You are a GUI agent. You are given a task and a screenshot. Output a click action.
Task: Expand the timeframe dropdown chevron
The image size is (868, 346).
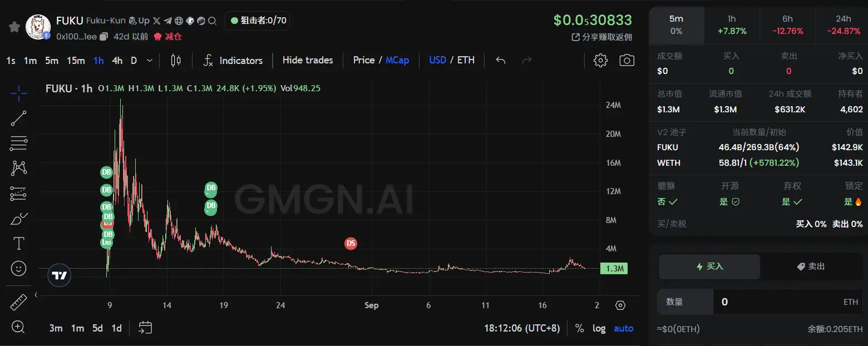tap(149, 61)
